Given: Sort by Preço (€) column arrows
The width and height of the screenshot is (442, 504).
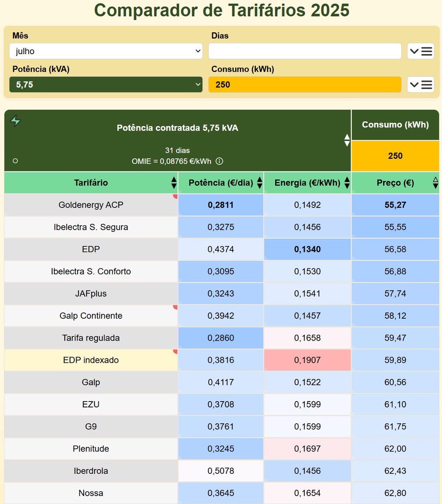Looking at the screenshot, I should coord(435,183).
